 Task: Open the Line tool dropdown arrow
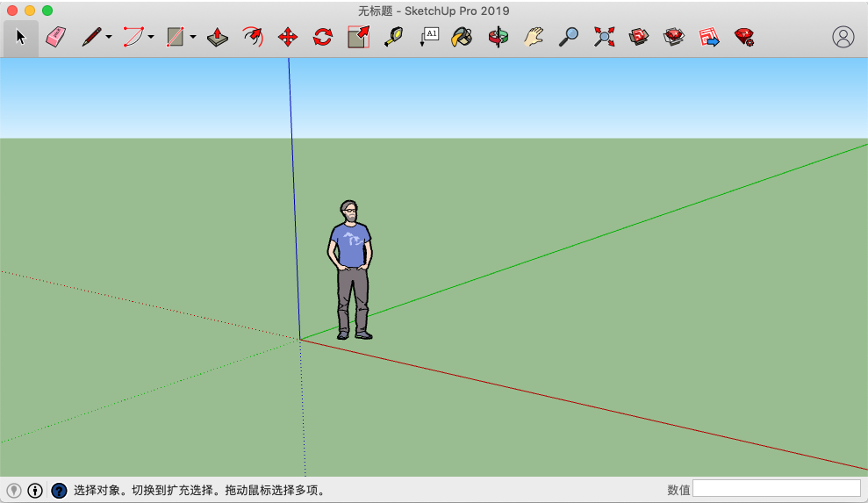[x=109, y=37]
